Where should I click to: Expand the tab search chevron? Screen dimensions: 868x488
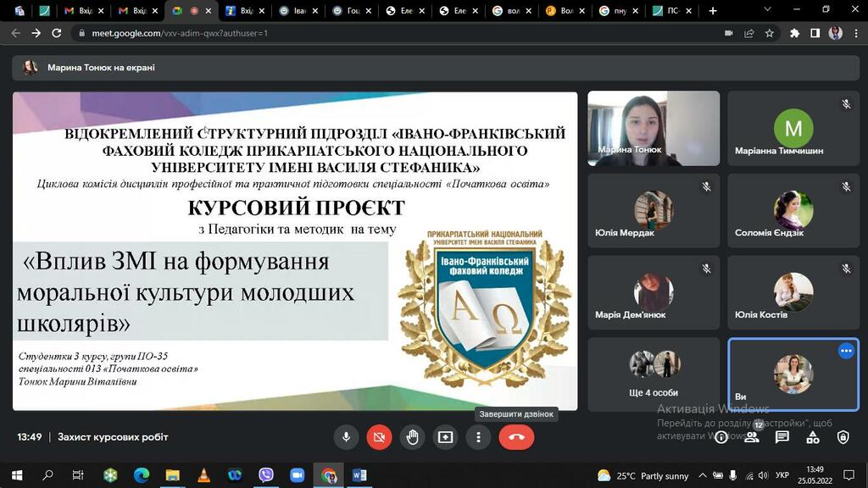[x=767, y=10]
